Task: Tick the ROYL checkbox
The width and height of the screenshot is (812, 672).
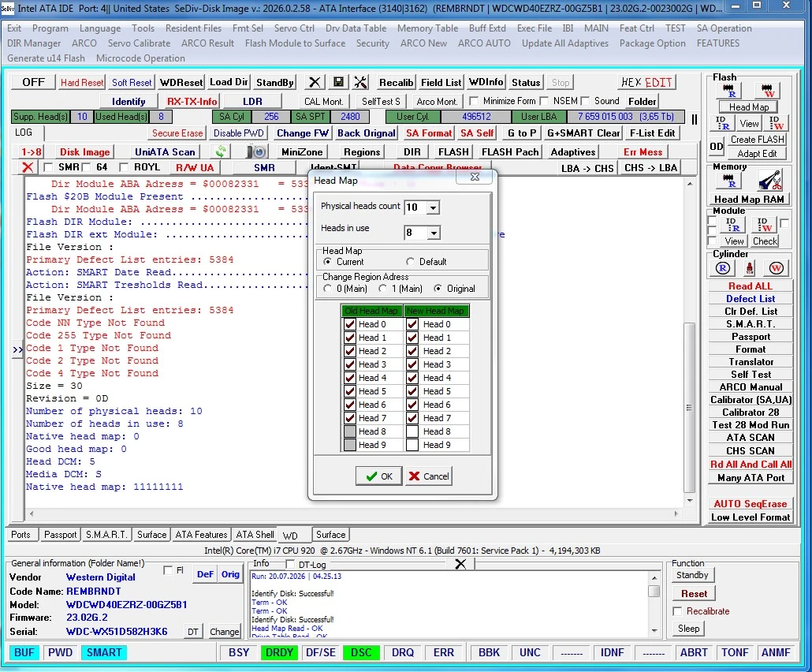Action: 123,167
